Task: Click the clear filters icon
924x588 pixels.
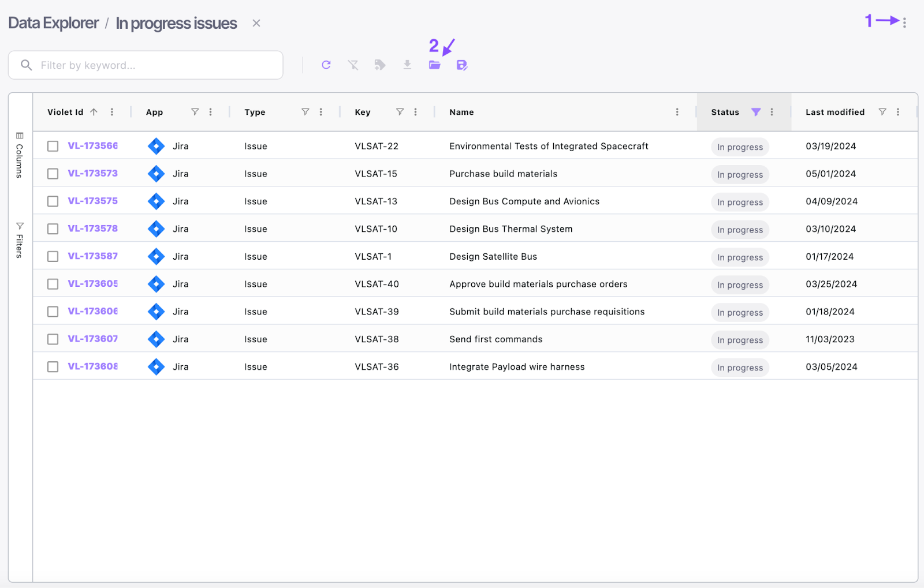Action: click(353, 65)
